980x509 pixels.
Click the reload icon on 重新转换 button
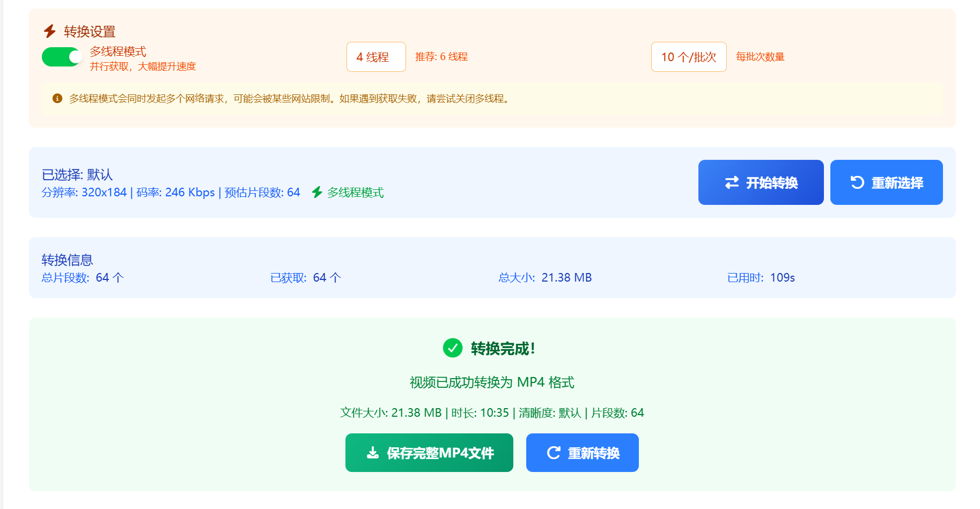(x=554, y=452)
